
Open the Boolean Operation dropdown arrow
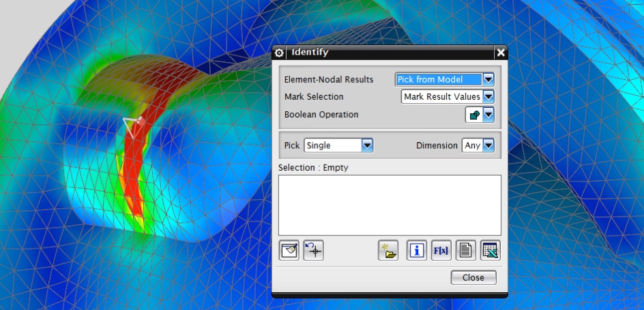pos(488,115)
